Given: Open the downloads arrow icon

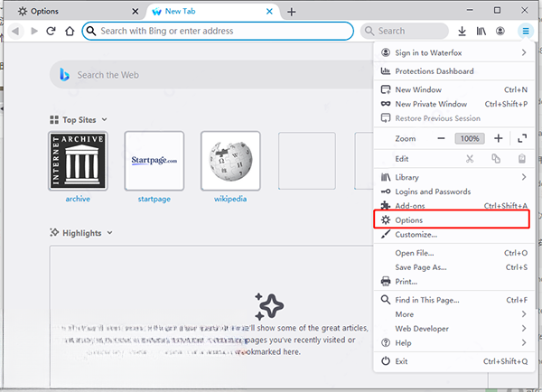Looking at the screenshot, I should click(x=462, y=31).
